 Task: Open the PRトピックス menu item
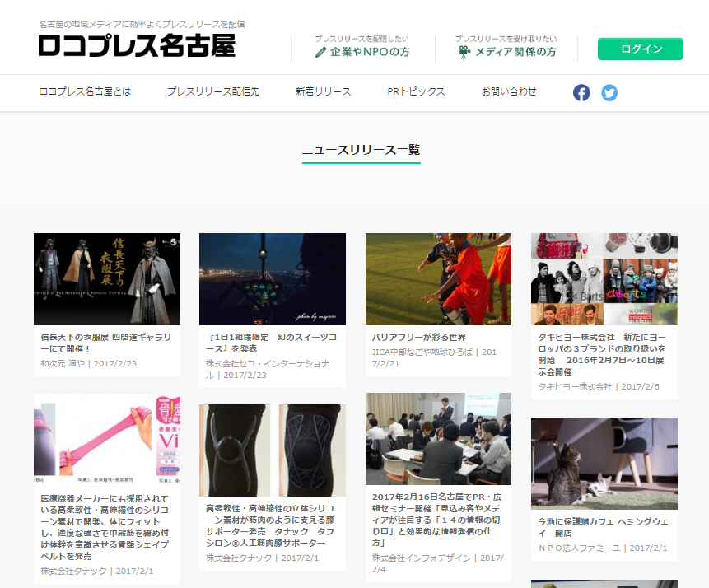tap(416, 91)
